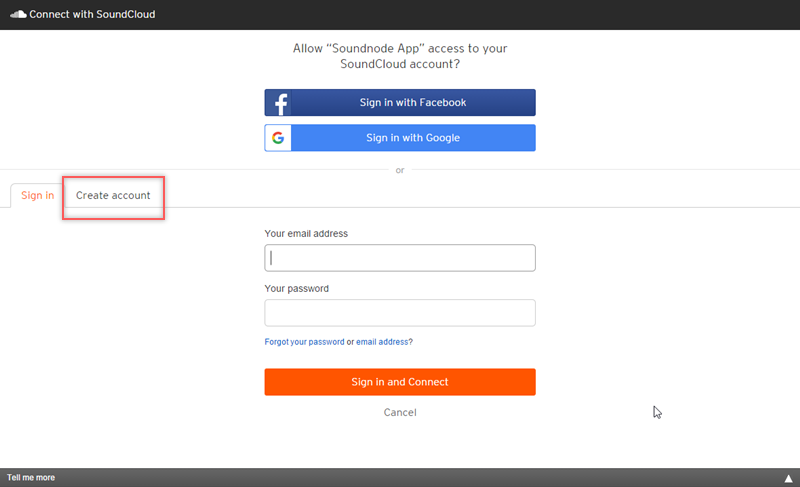Click the Google 'G' logo icon

coord(278,138)
